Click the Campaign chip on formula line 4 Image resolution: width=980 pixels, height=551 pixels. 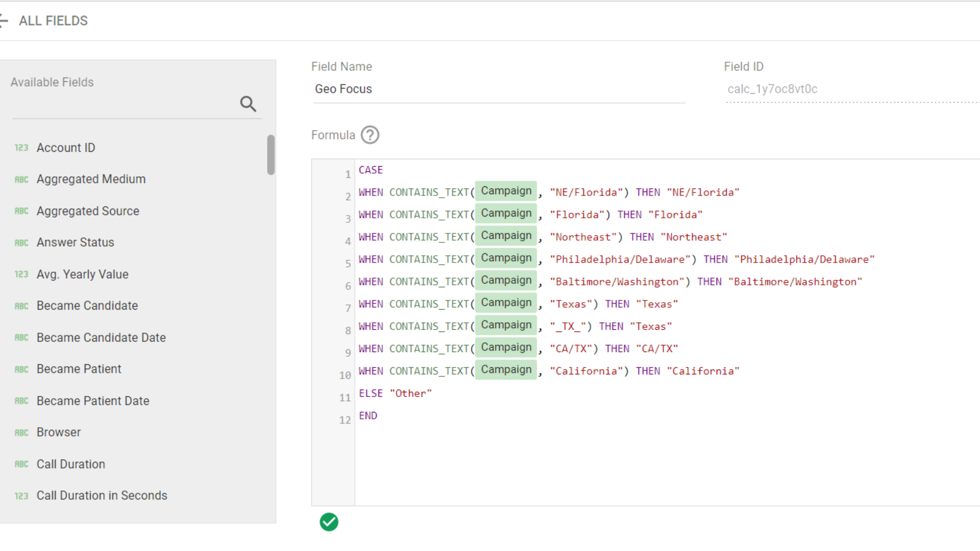[x=506, y=236]
